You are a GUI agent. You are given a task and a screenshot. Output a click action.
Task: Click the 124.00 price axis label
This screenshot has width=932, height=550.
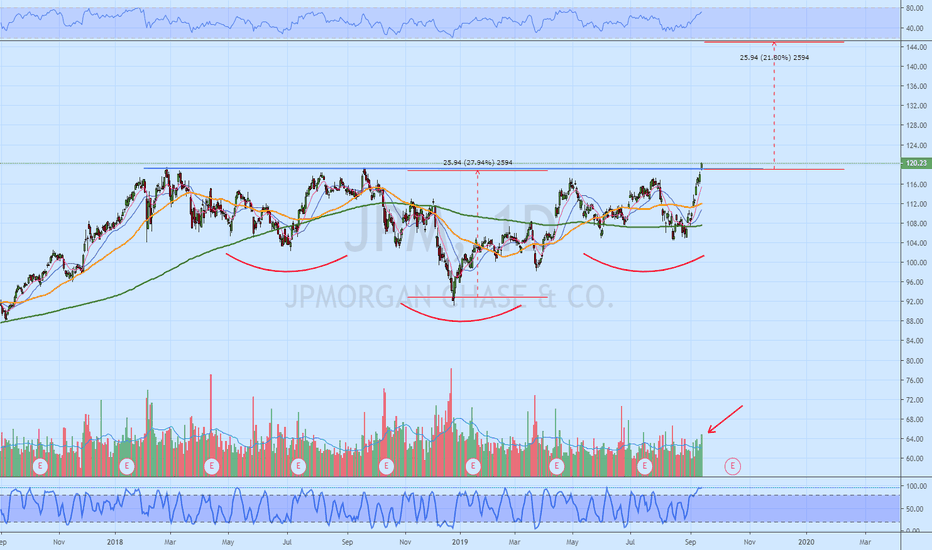pyautogui.click(x=916, y=146)
